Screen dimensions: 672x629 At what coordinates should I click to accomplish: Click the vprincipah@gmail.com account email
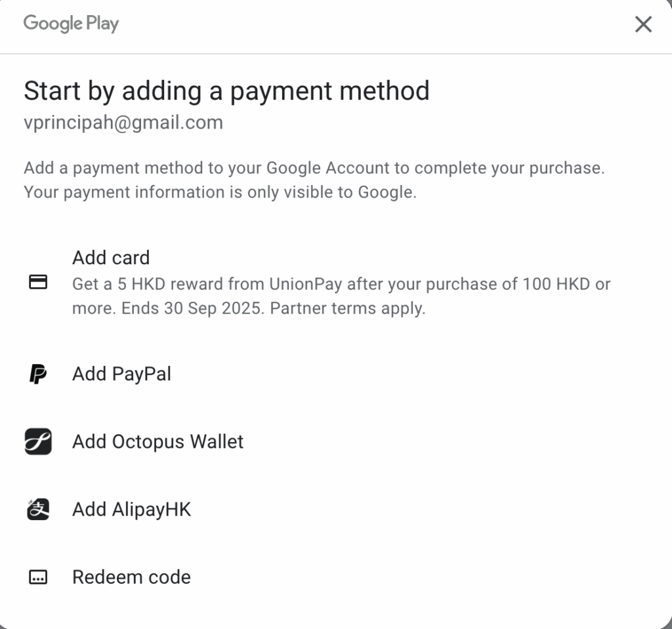pyautogui.click(x=123, y=123)
